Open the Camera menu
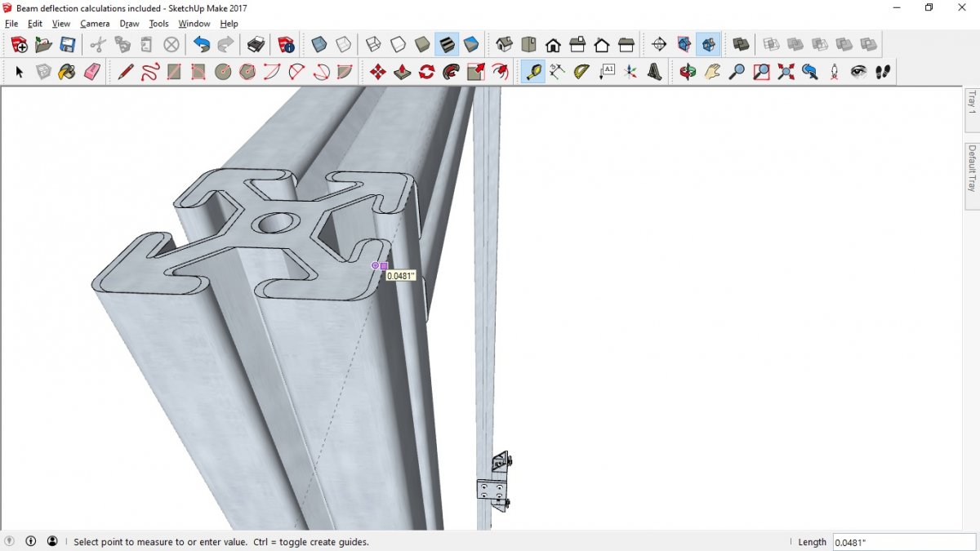Image resolution: width=980 pixels, height=551 pixels. (95, 24)
